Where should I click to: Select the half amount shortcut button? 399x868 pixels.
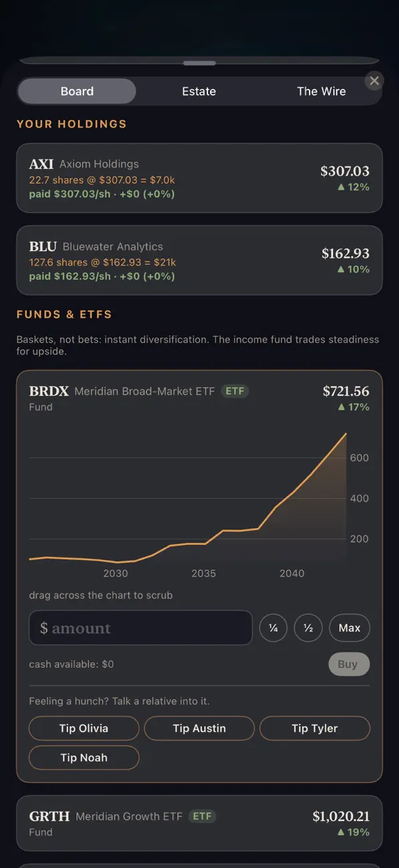coord(308,628)
